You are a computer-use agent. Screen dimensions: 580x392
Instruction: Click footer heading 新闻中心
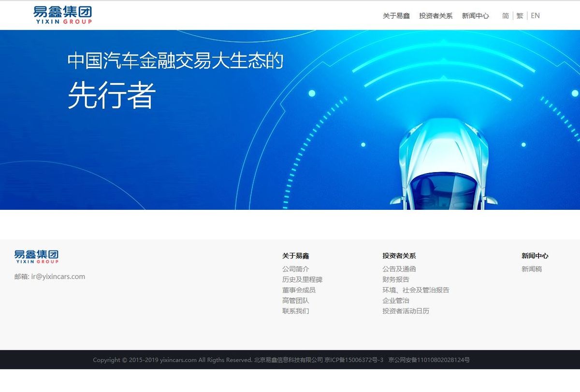(535, 256)
